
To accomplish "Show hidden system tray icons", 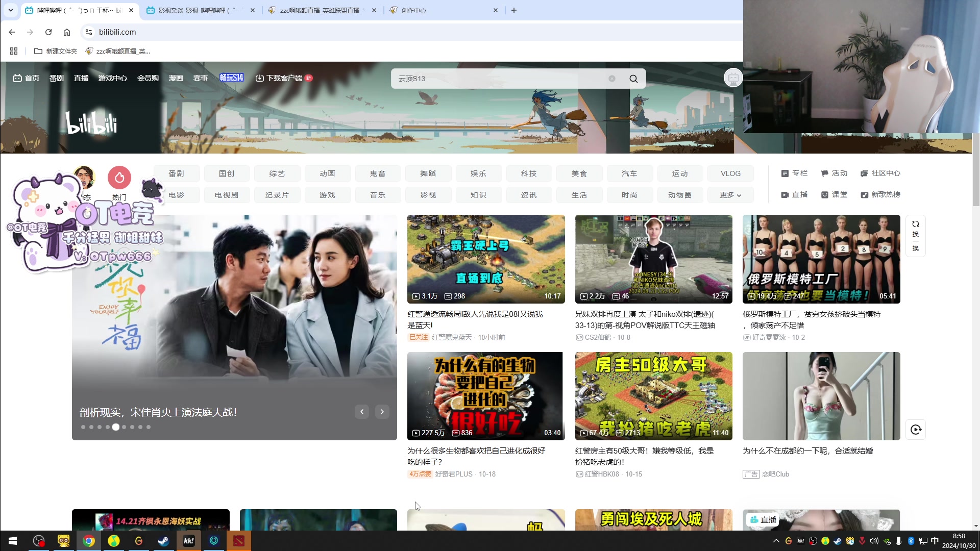I will [776, 541].
